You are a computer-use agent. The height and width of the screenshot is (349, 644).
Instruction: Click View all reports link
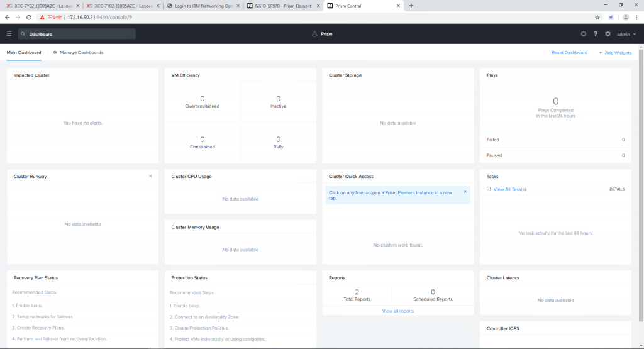tap(398, 311)
